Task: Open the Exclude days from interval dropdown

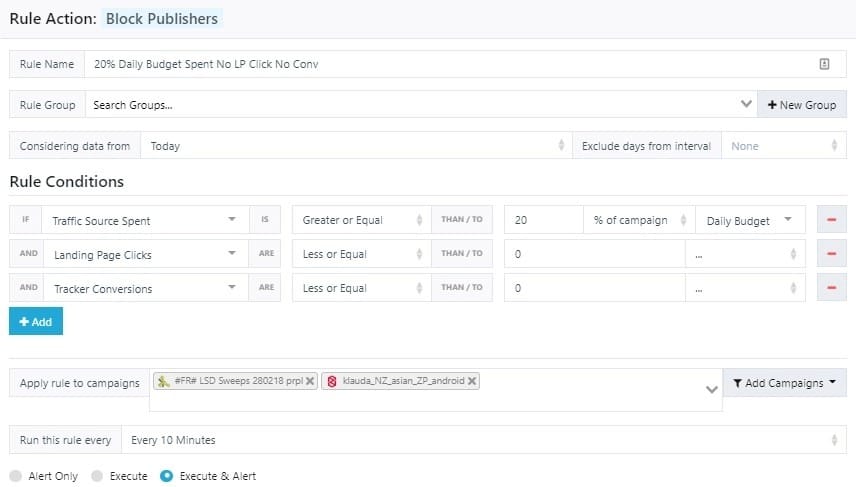Action: coord(783,146)
